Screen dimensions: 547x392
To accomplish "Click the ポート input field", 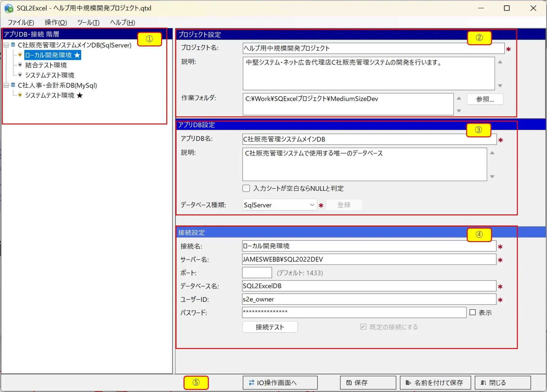I will pyautogui.click(x=257, y=272).
